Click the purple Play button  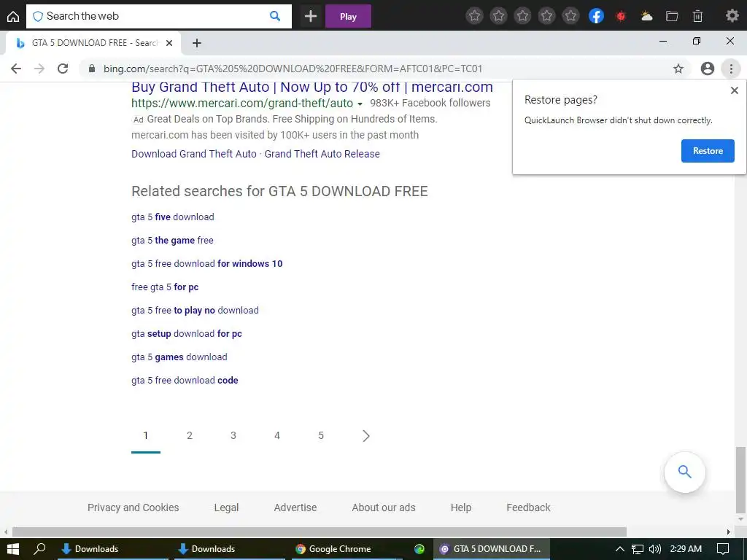point(348,16)
